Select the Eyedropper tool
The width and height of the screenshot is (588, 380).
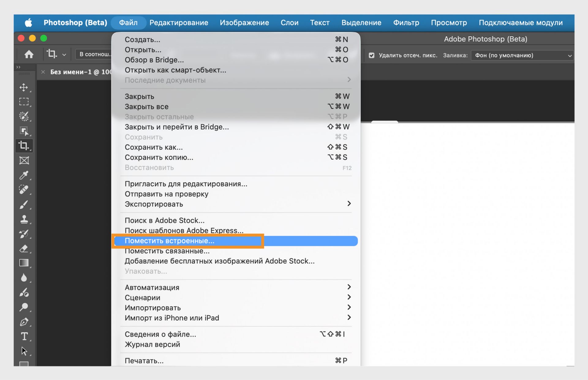pos(24,175)
